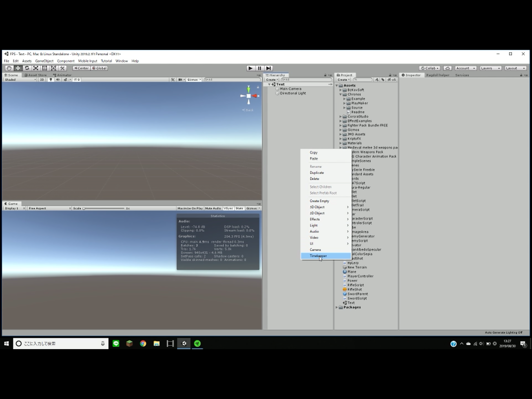The image size is (532, 399).
Task: Choose Timekeeper from context menu
Action: tap(318, 256)
